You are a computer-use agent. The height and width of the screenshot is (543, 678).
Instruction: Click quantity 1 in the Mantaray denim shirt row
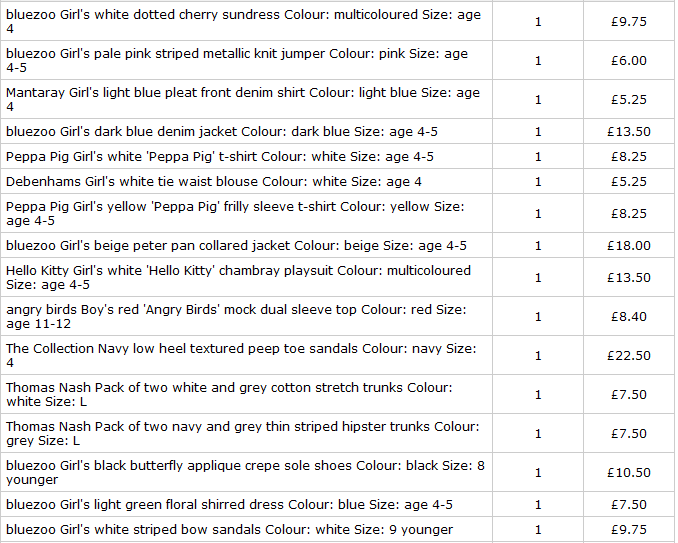[538, 99]
